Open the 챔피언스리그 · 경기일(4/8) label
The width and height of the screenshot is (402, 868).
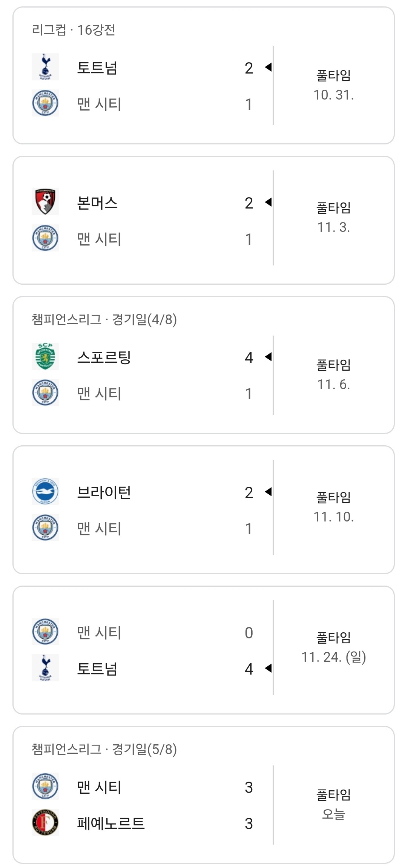pyautogui.click(x=104, y=319)
